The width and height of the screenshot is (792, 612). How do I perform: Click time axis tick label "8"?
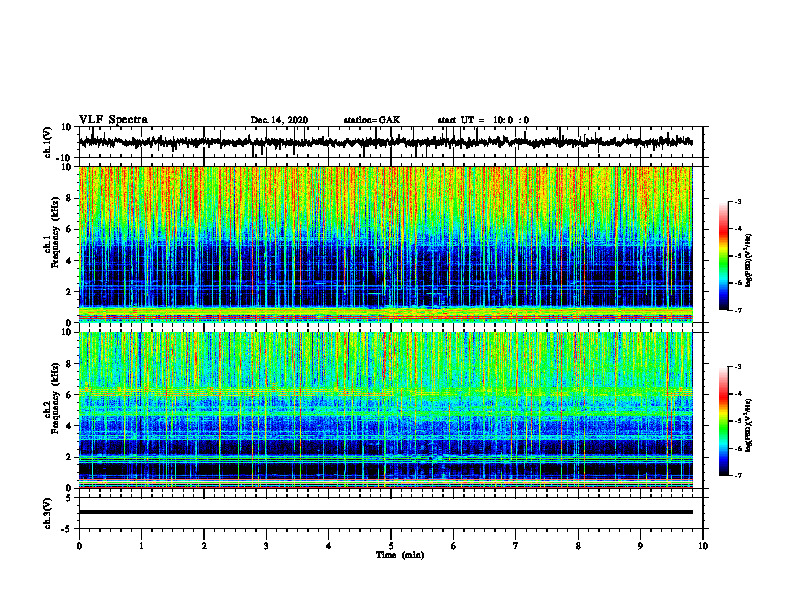578,546
